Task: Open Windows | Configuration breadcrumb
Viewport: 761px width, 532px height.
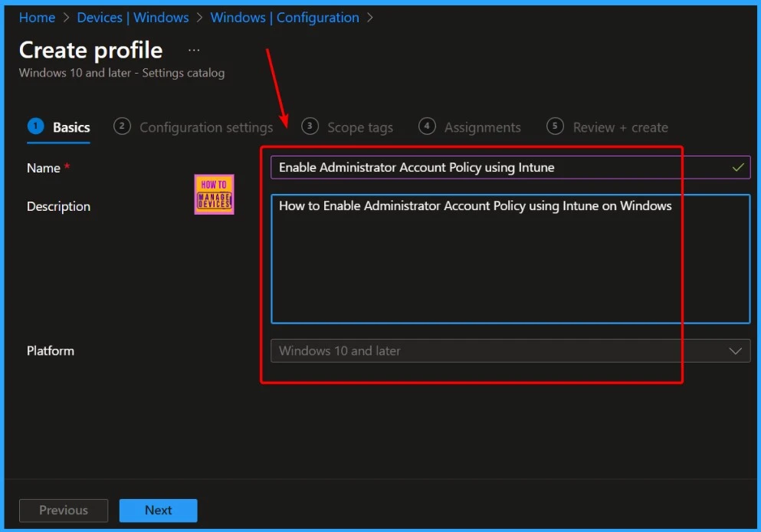Action: pyautogui.click(x=284, y=18)
